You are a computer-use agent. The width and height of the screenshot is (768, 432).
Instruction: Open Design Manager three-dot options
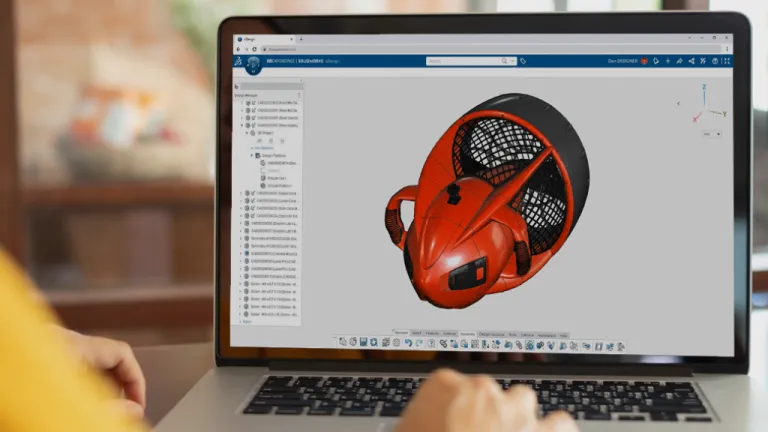[x=299, y=95]
